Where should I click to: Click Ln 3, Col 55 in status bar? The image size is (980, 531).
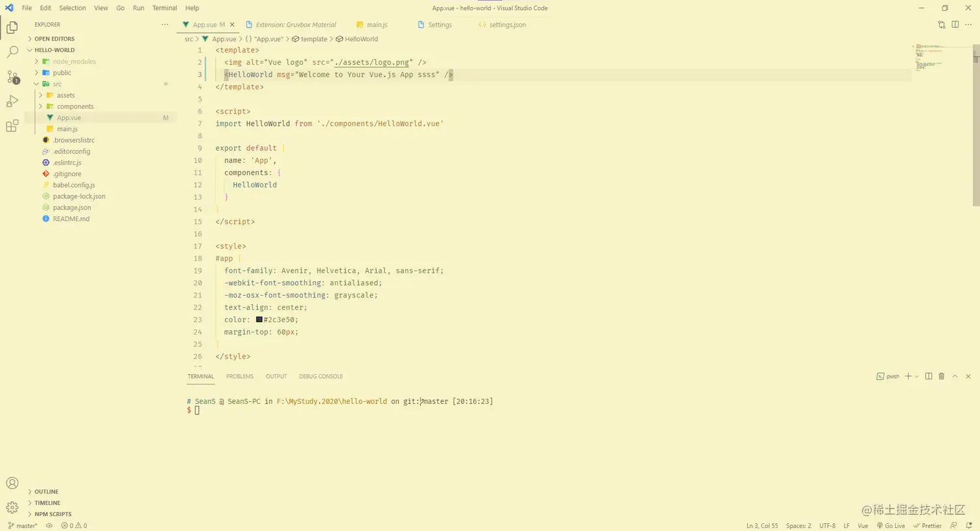click(x=762, y=526)
